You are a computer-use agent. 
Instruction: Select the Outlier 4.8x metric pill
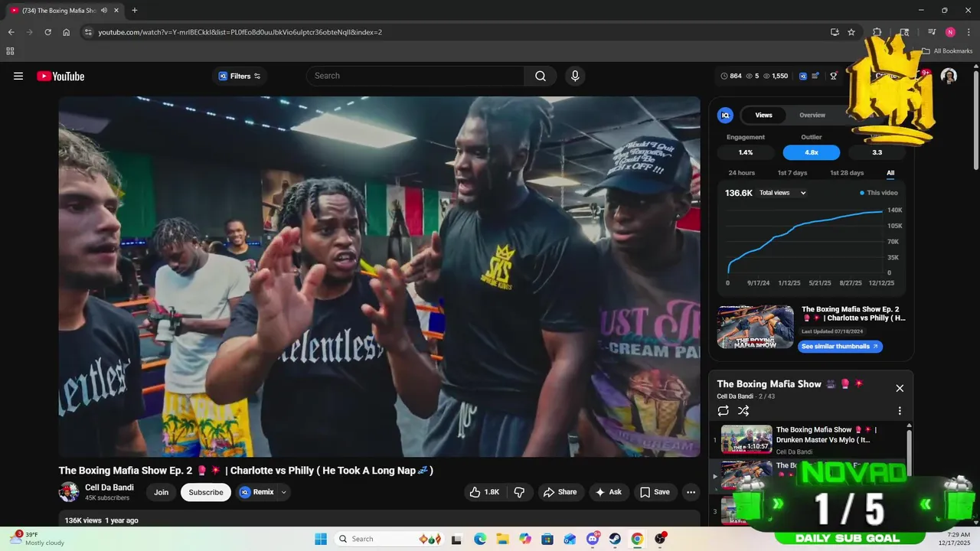point(812,152)
